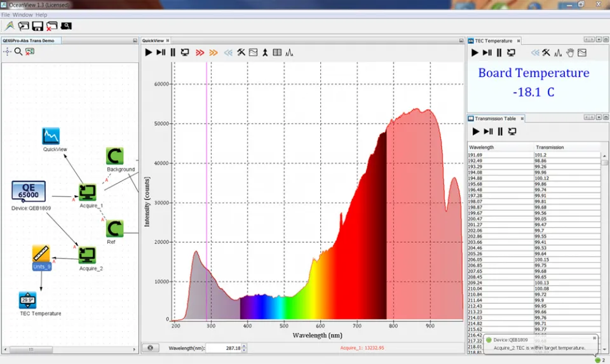The image size is (610, 364).
Task: Click TEC Temperature single-step play/pause button
Action: click(x=487, y=53)
